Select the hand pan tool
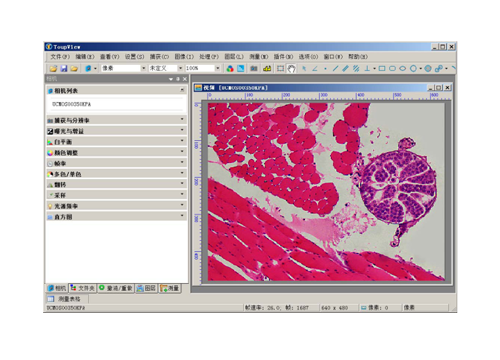Viewport: 500px width, 360px height. [x=291, y=68]
